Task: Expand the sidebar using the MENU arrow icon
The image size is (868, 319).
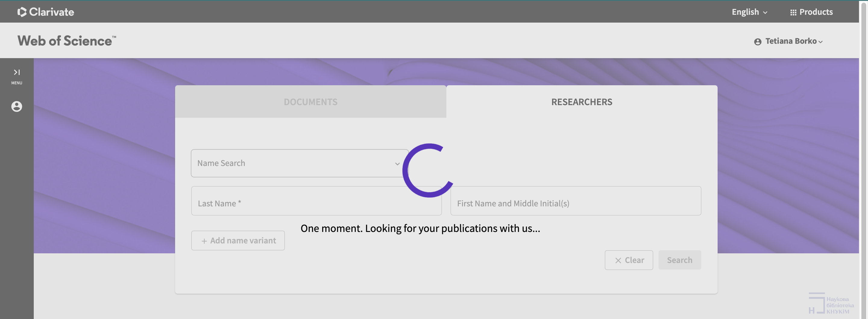Action: pyautogui.click(x=17, y=72)
